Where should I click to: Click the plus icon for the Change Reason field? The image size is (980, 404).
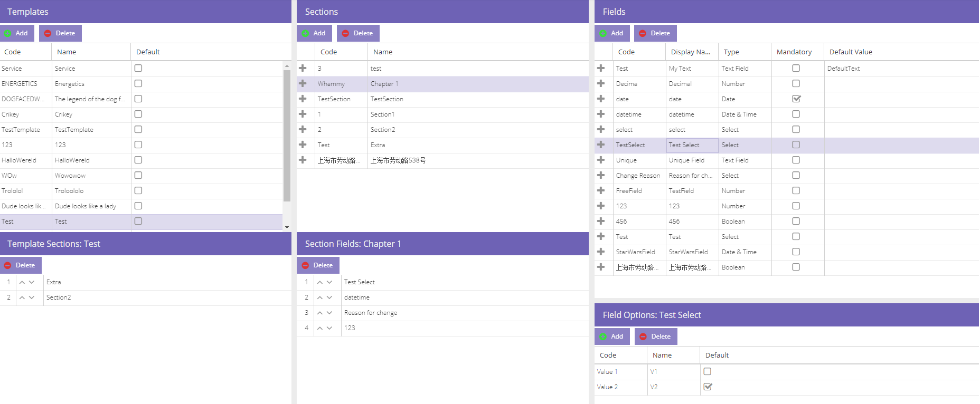(601, 175)
